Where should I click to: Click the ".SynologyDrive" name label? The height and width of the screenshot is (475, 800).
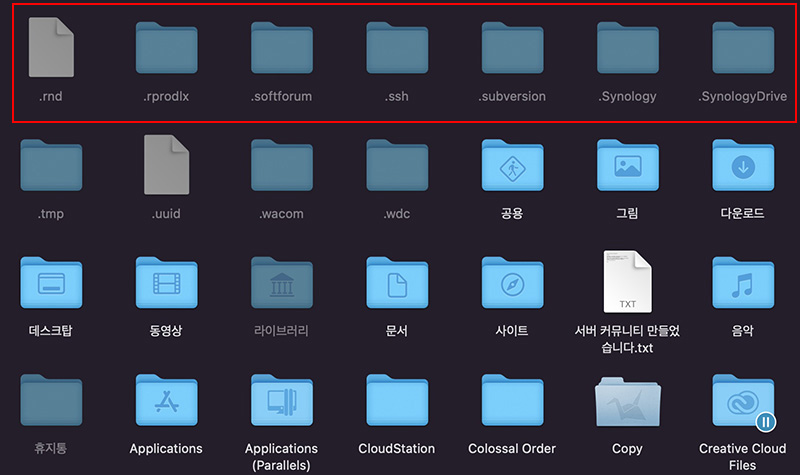[x=743, y=96]
